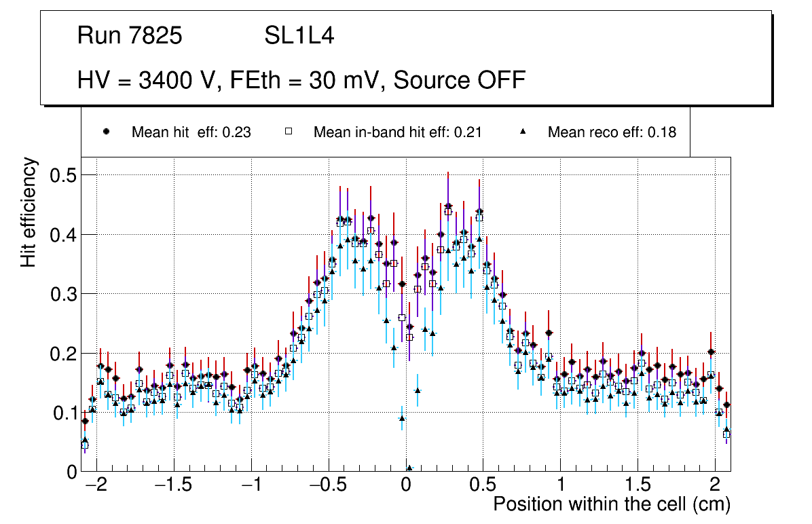Select the 'Mean in-band hit eff: 0.21' legend label

point(397,132)
